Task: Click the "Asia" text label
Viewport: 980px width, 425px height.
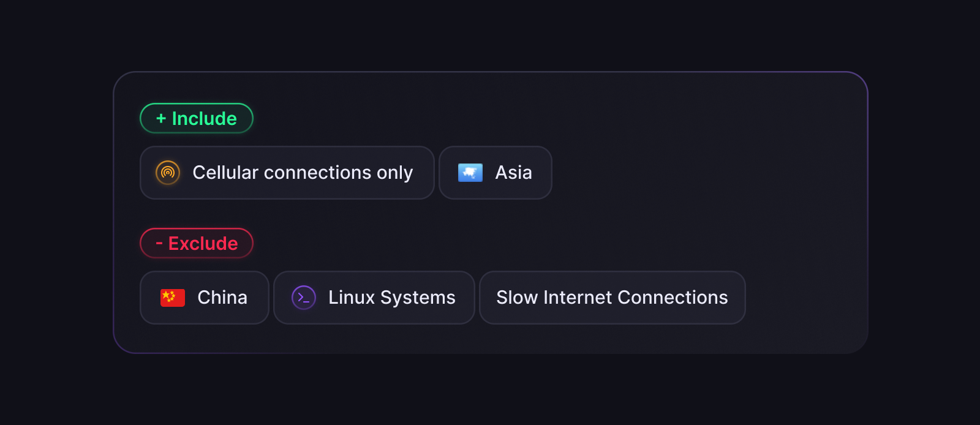Action: pyautogui.click(x=513, y=173)
